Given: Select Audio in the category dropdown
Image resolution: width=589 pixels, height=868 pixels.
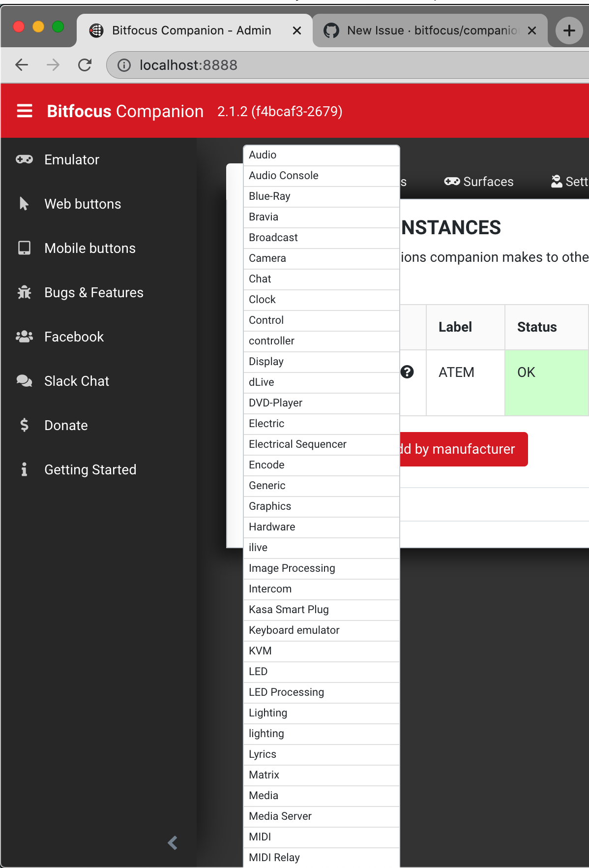Looking at the screenshot, I should [322, 155].
